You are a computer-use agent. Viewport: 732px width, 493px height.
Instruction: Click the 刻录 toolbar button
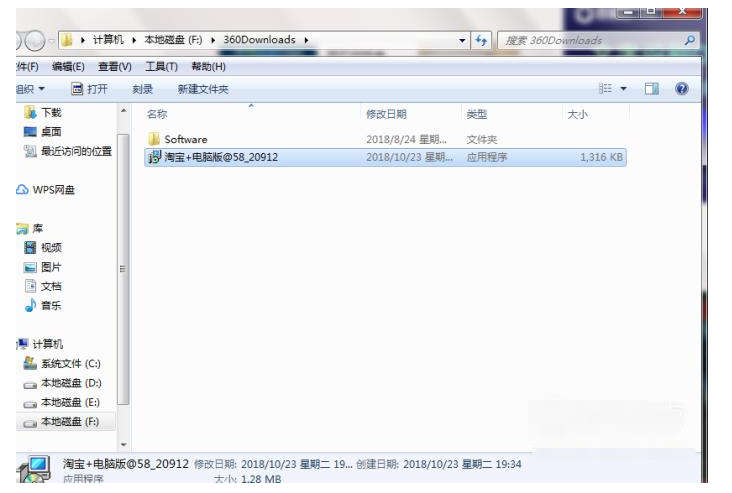(x=143, y=89)
